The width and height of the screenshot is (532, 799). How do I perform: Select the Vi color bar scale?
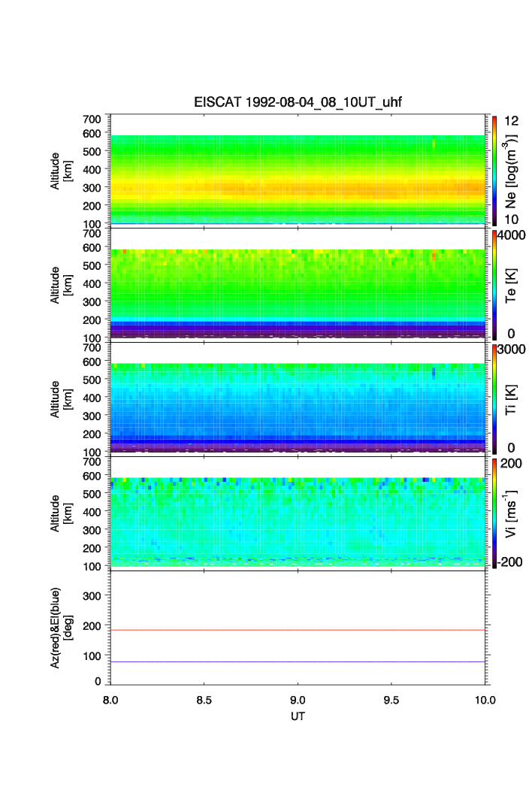click(494, 513)
